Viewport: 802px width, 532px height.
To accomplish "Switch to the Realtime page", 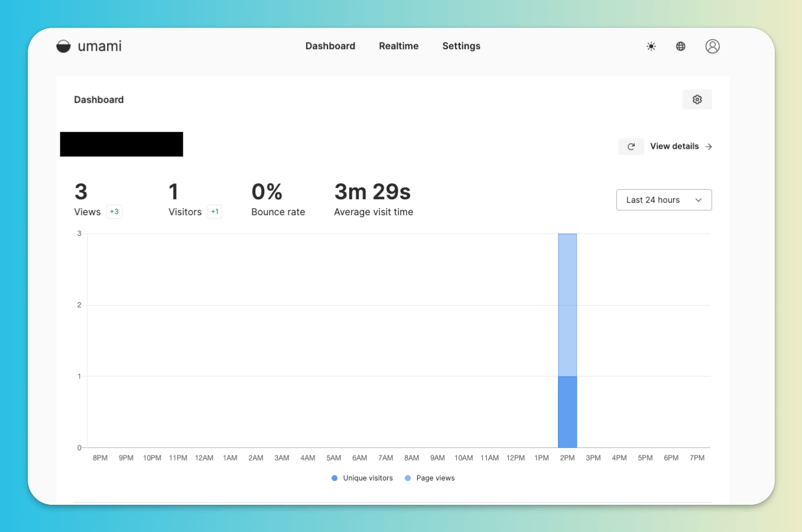I will [x=399, y=46].
